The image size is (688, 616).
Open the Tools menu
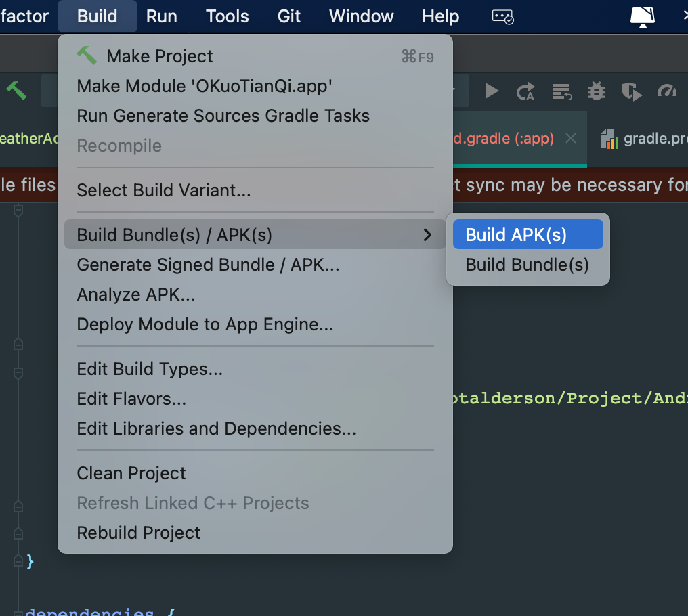(228, 16)
